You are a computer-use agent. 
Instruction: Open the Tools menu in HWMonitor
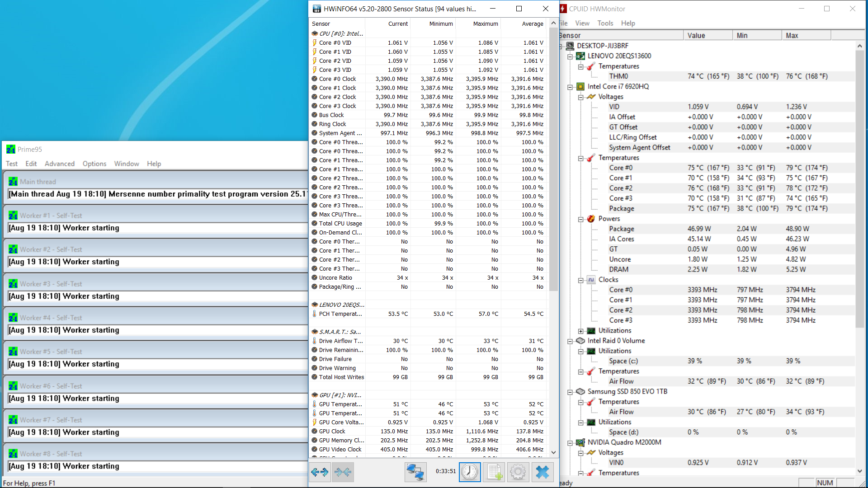(x=605, y=23)
